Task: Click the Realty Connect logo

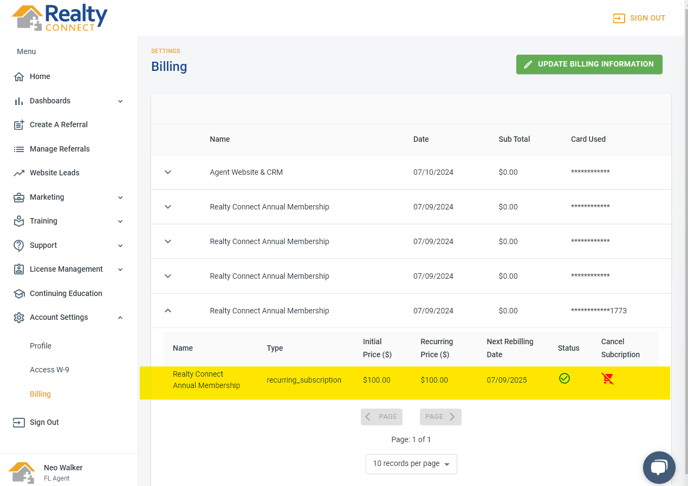Action: (60, 18)
